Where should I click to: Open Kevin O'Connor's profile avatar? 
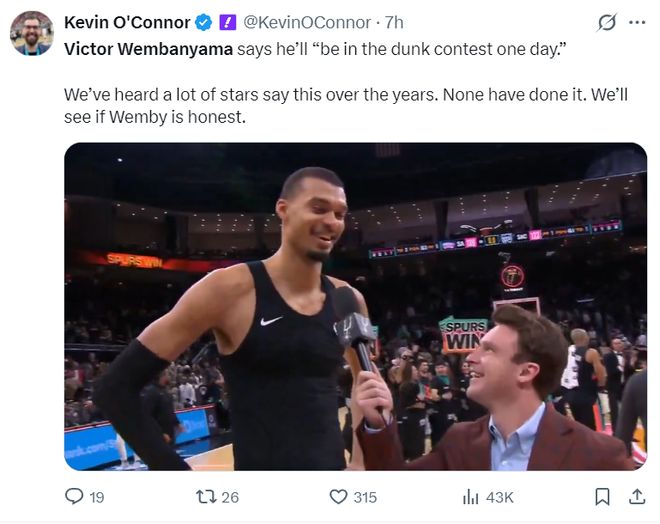coord(31,33)
